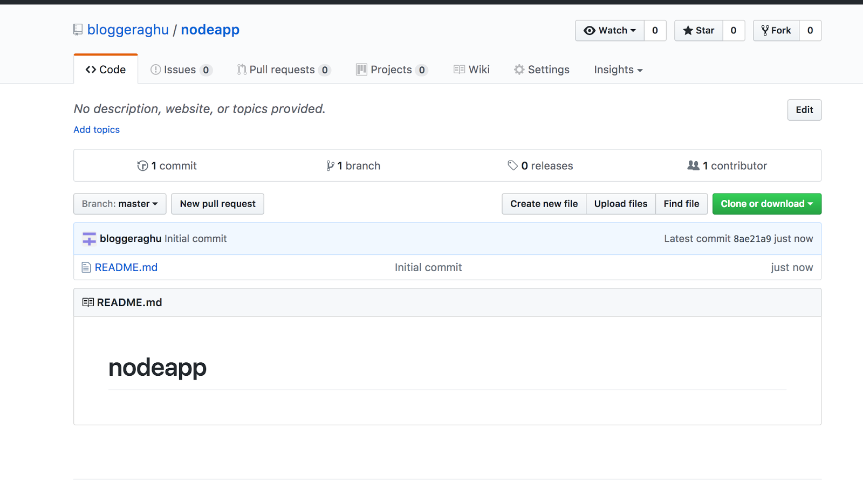Switch to the Projects tab
The width and height of the screenshot is (863, 504).
391,70
